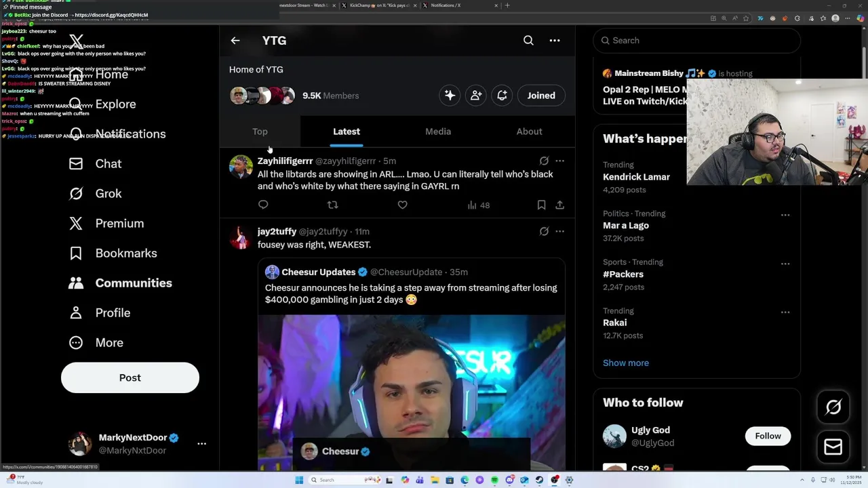
Task: Open Grok in the sidebar
Action: [x=96, y=194]
